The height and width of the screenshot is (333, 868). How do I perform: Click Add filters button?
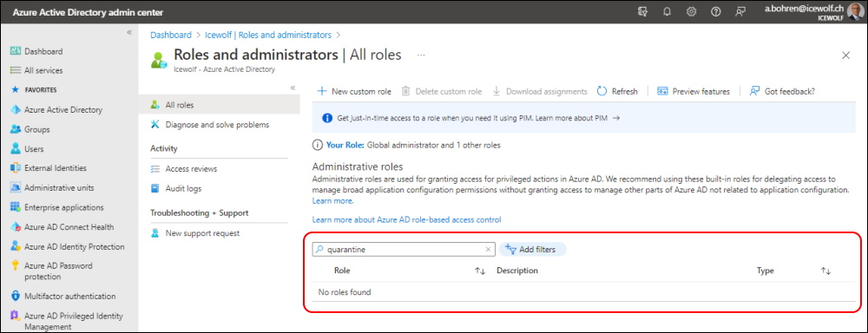pyautogui.click(x=532, y=250)
